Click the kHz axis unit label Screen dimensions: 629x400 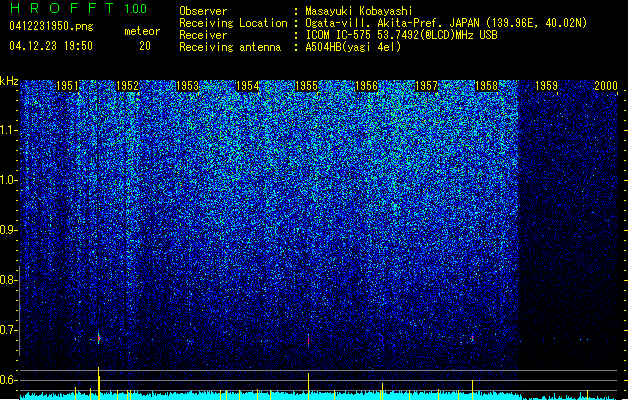9,81
